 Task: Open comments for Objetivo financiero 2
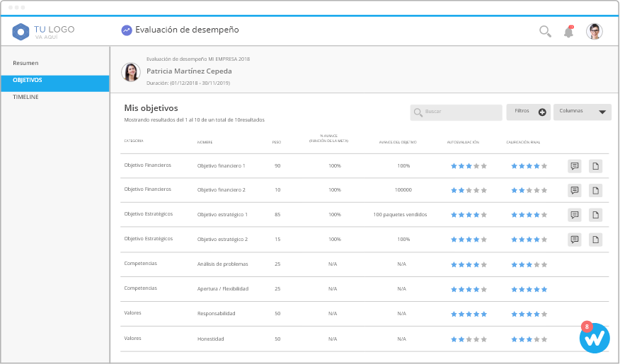tap(575, 190)
